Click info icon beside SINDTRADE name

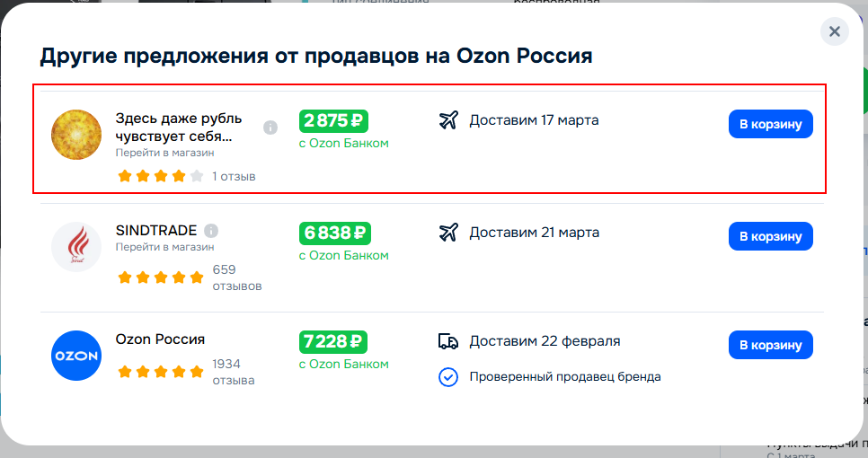click(211, 230)
